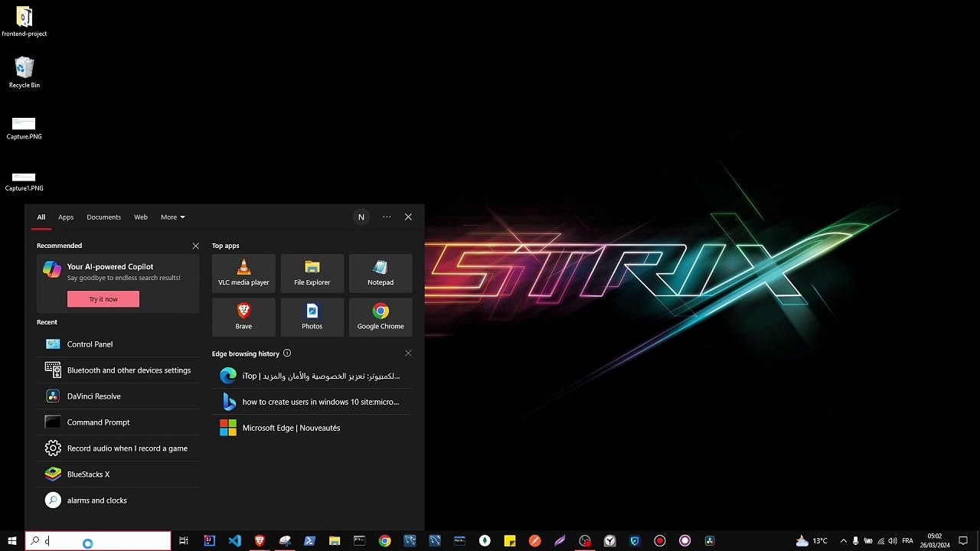
Task: Click the Try it now Copilot button
Action: [x=103, y=299]
